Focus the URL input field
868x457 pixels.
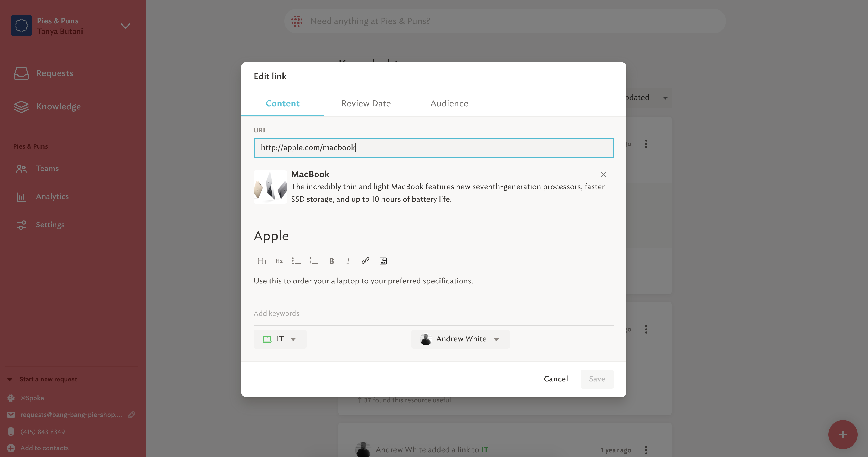[x=433, y=148]
